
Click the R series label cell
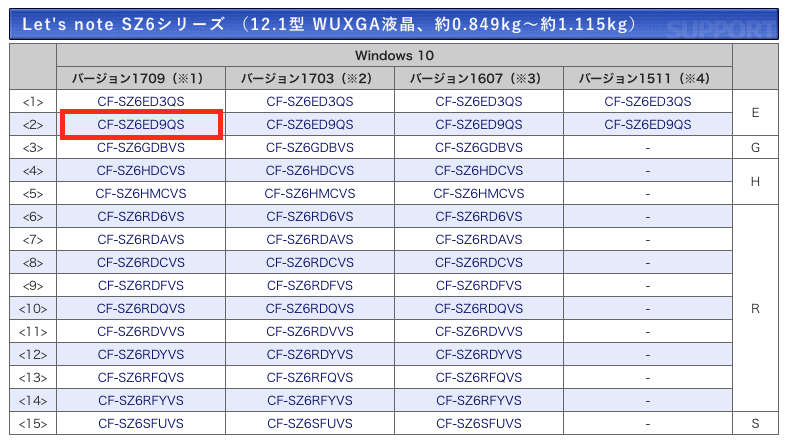(x=755, y=308)
